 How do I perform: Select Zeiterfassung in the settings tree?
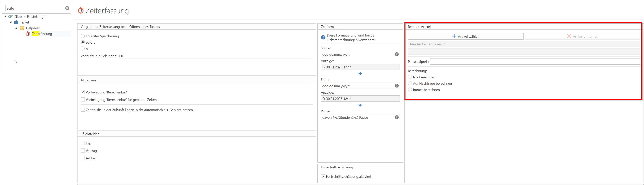42,34
